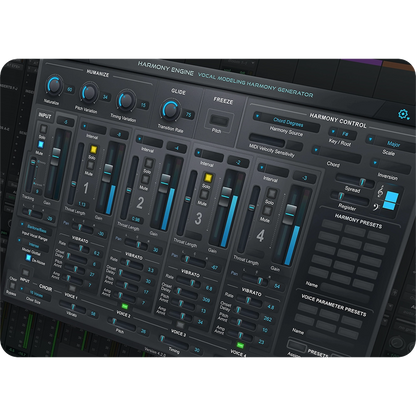This screenshot has height=416, width=416.
Task: Open the Key / Root dropdown
Action: (343, 134)
